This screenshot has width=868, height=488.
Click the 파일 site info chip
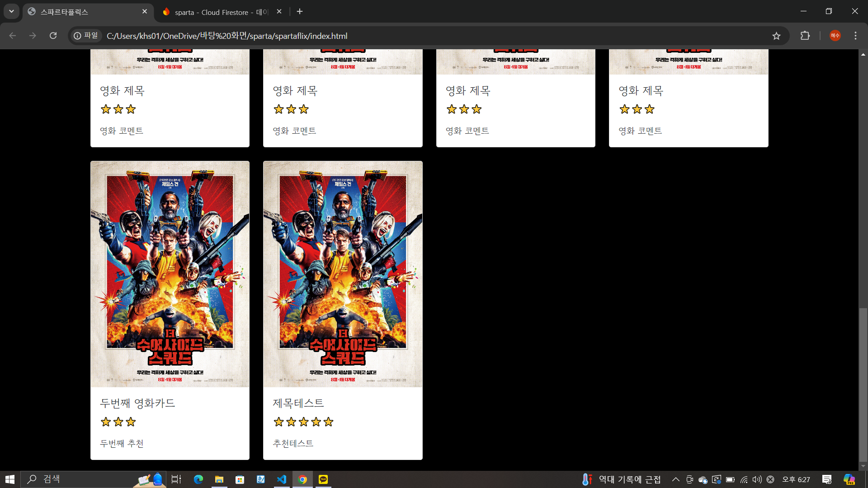tap(86, 36)
